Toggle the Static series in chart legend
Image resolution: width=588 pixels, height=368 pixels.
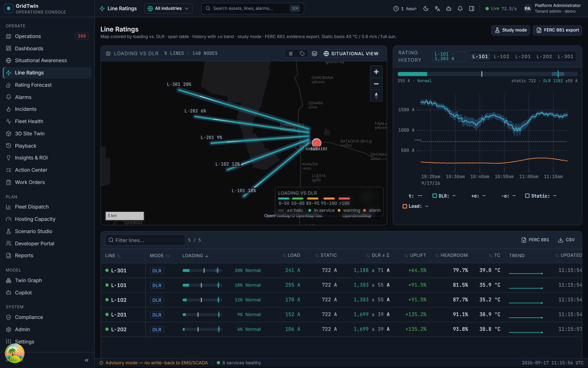[540, 196]
